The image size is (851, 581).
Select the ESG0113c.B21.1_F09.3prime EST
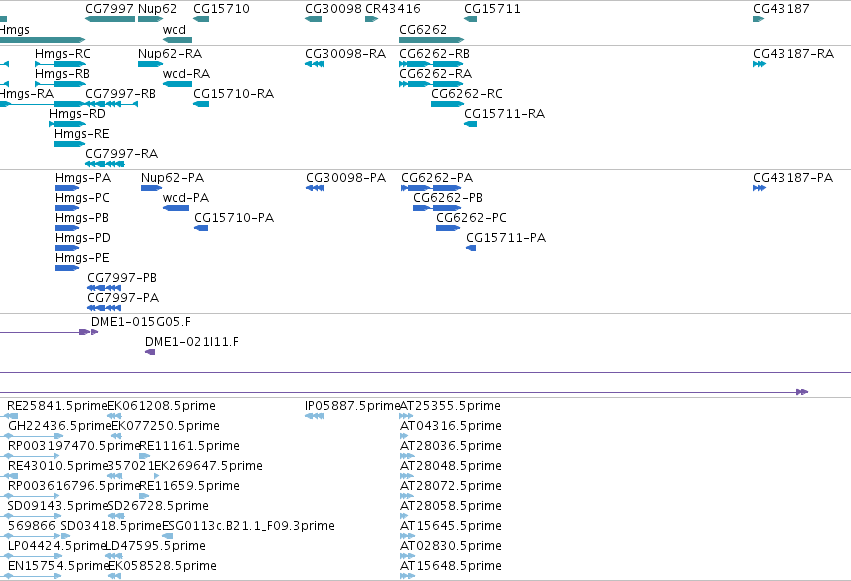(167, 537)
